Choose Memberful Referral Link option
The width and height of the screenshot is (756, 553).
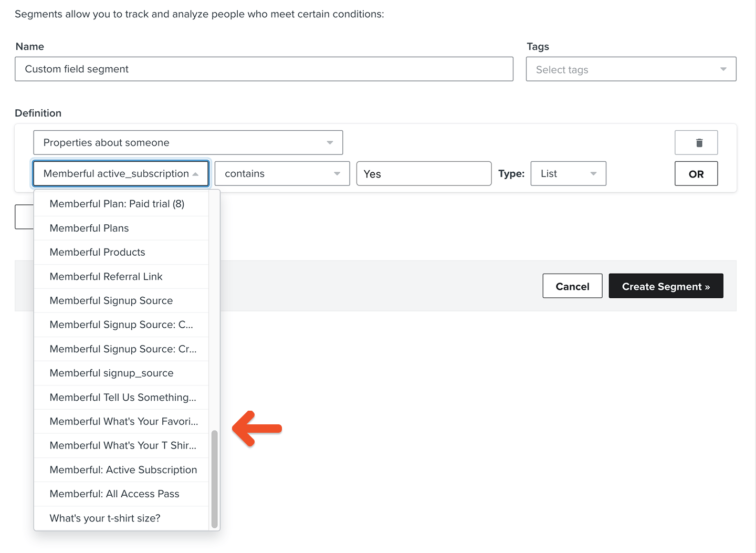pos(121,276)
